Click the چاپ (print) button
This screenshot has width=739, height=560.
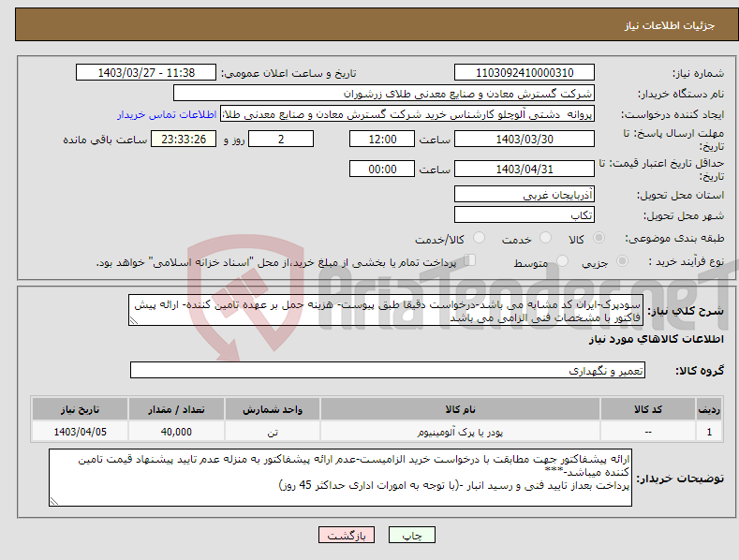pos(411,535)
